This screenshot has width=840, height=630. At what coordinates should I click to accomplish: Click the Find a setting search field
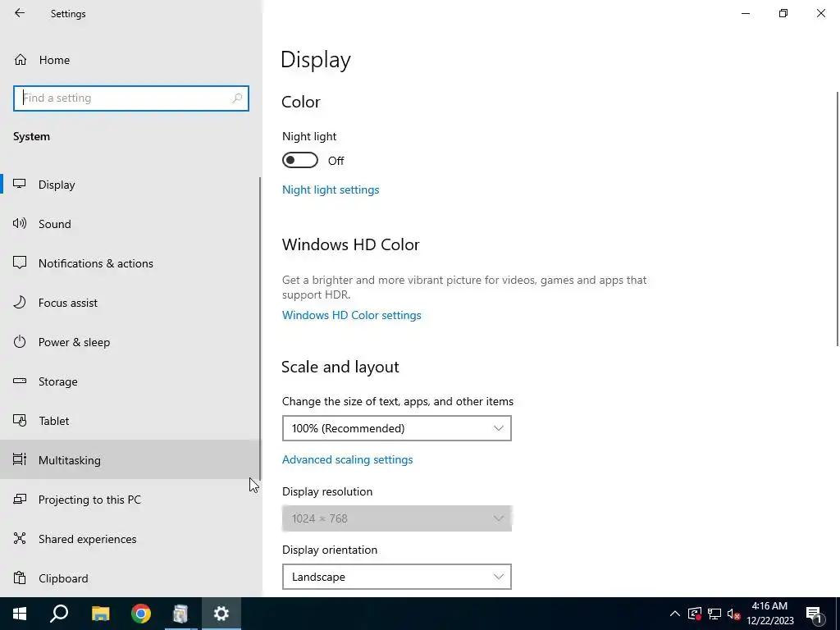(131, 98)
